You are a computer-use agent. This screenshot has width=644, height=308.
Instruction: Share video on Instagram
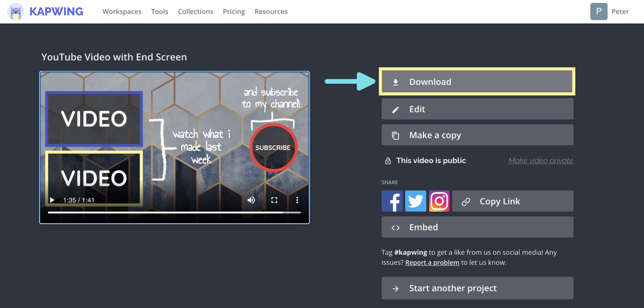(x=439, y=201)
